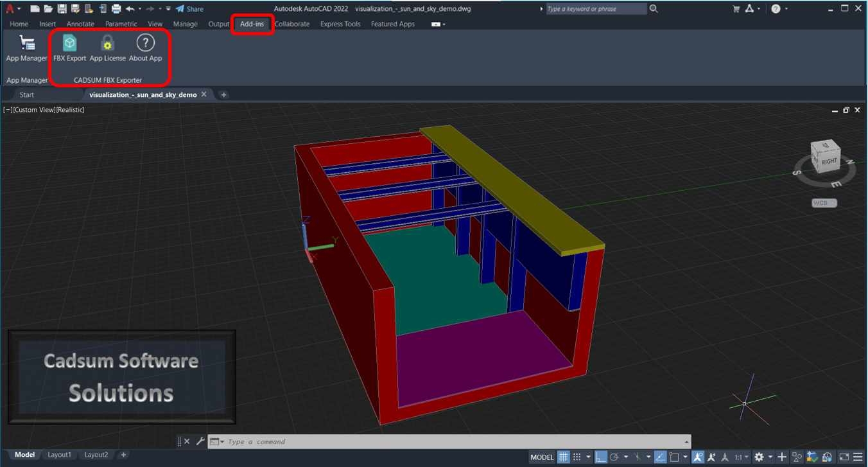This screenshot has width=868, height=467.
Task: Open the status bar customization gear dropdown
Action: [770, 457]
